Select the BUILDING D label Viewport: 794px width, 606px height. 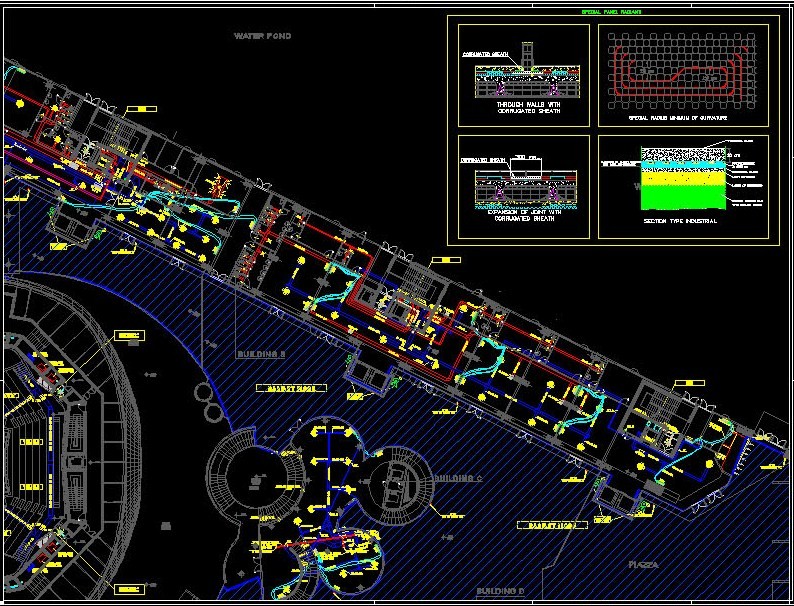coord(499,592)
